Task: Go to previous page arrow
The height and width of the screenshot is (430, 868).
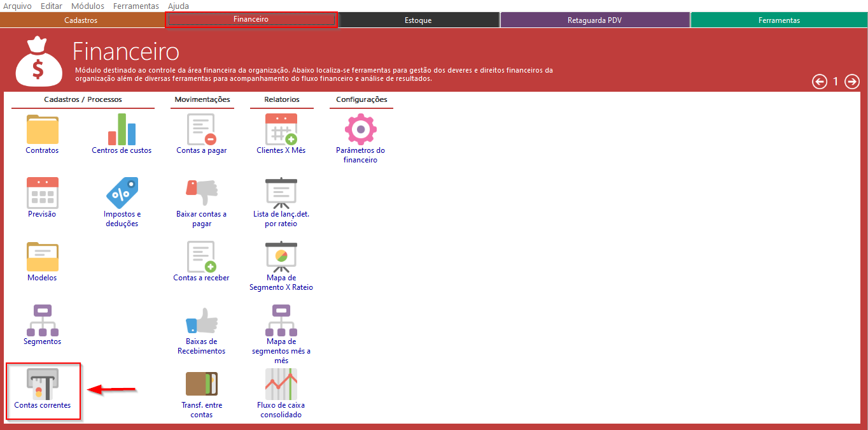Action: 820,82
